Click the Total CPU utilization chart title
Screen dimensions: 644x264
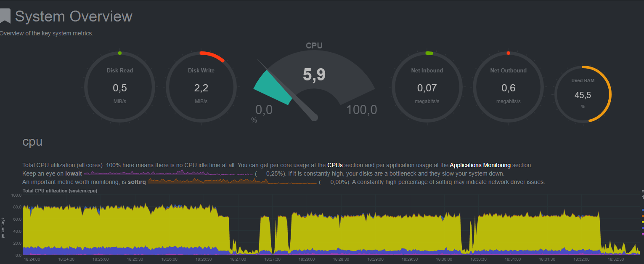coord(60,191)
